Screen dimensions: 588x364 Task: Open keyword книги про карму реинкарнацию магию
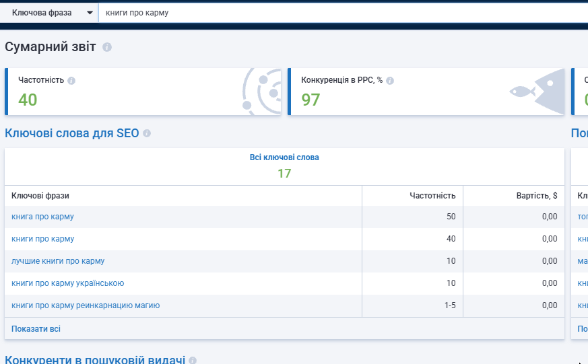(86, 305)
